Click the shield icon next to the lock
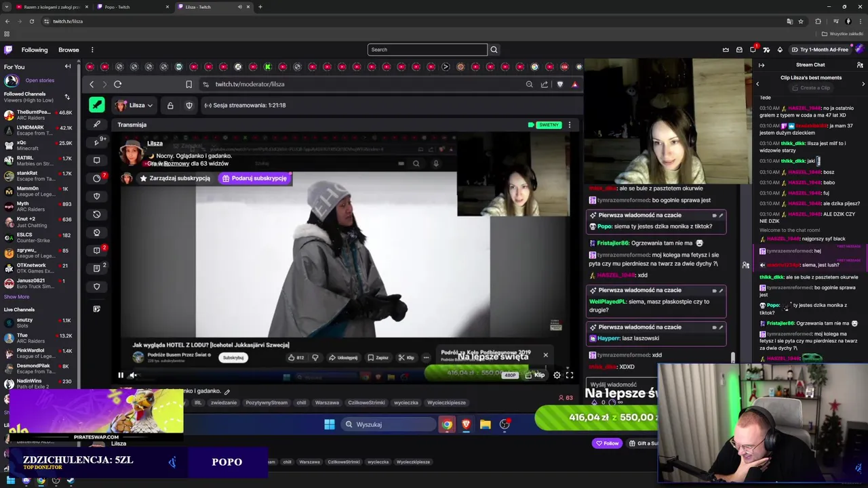868x488 pixels. point(189,105)
